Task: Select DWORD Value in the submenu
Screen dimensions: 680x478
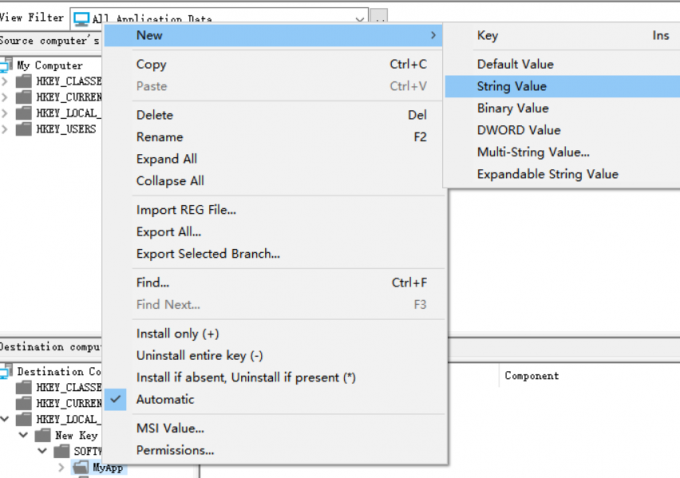Action: pyautogui.click(x=518, y=130)
